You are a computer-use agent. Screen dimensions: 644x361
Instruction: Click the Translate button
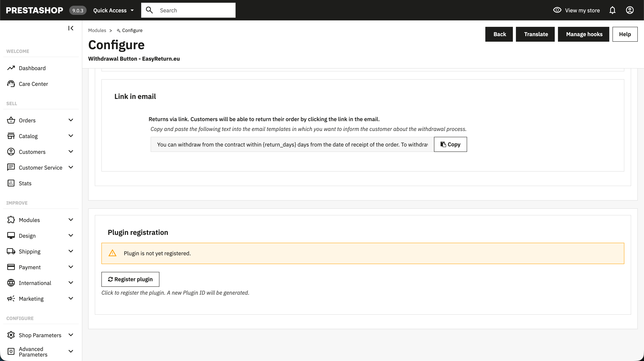pos(535,34)
